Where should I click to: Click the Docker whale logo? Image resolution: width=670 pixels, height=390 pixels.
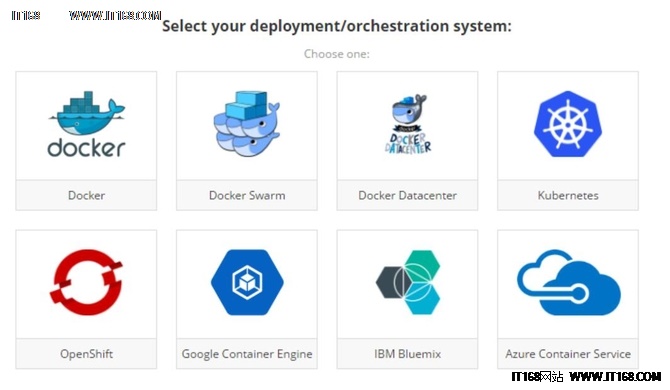tap(86, 124)
